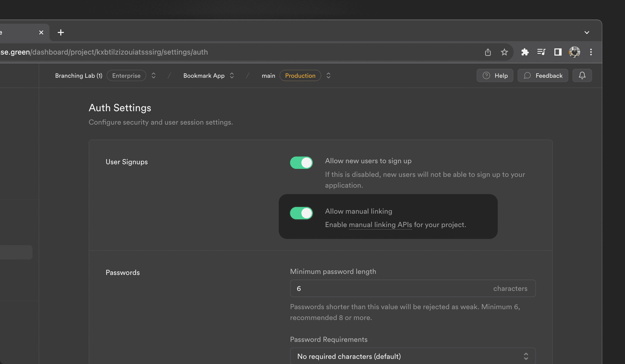Screen dimensions: 625x364
Task: Expand the organization switcher arrows
Action: coord(154,76)
